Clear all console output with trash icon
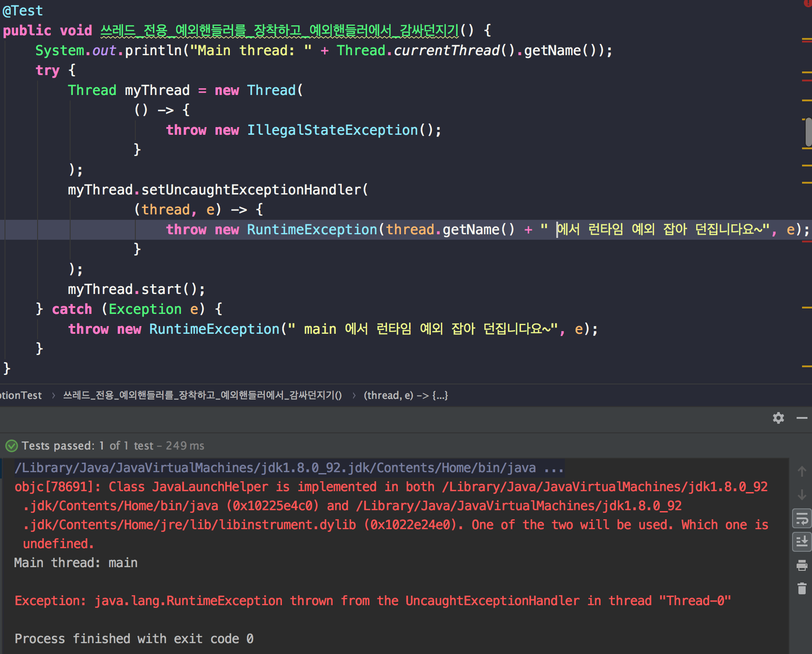 click(x=802, y=588)
